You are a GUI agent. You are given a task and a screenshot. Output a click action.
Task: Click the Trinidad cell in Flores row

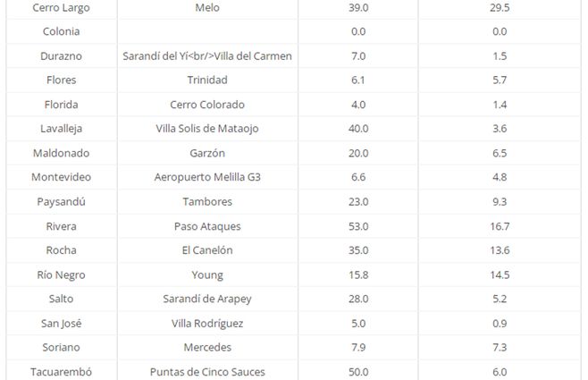207,80
